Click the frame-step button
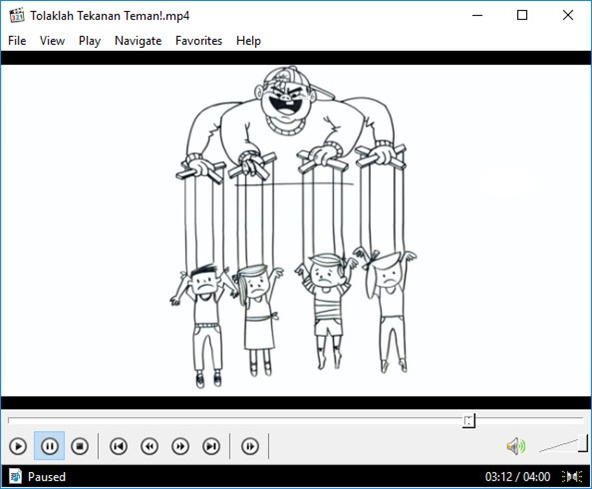 250,446
